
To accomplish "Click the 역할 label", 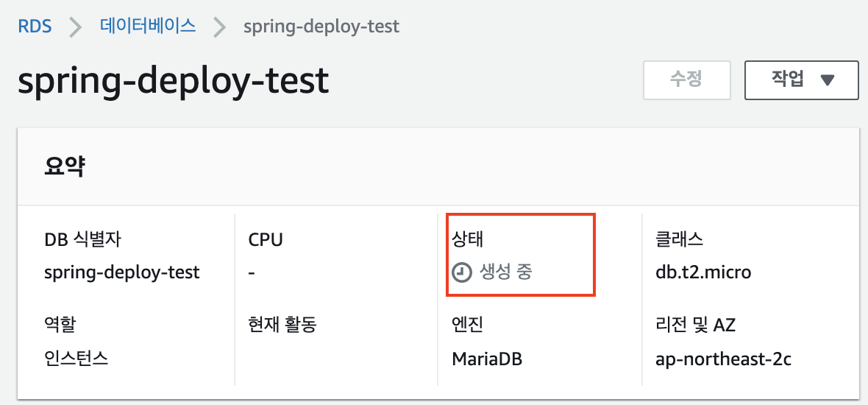I will coord(60,325).
